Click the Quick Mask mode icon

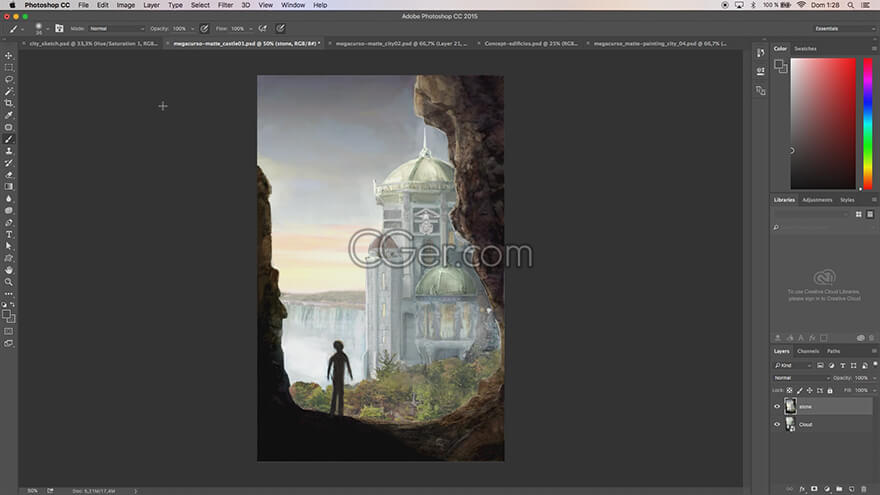[8, 331]
